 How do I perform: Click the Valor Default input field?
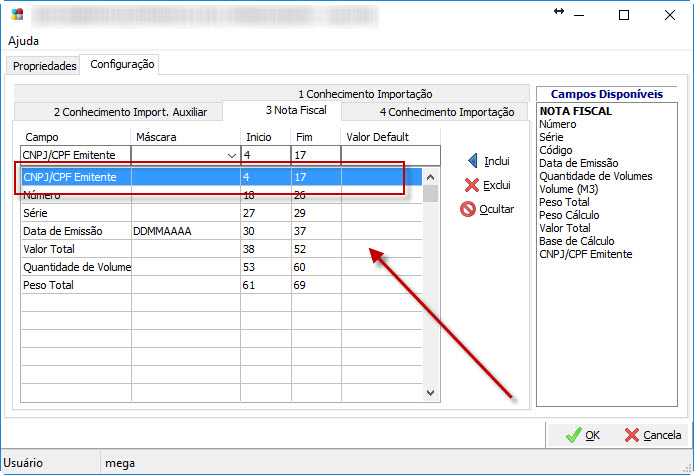(389, 154)
